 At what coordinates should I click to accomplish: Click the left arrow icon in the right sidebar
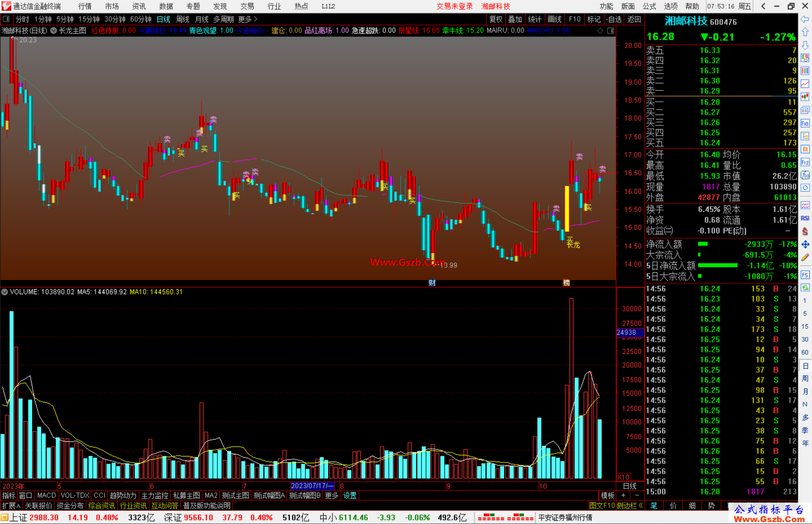pyautogui.click(x=805, y=19)
